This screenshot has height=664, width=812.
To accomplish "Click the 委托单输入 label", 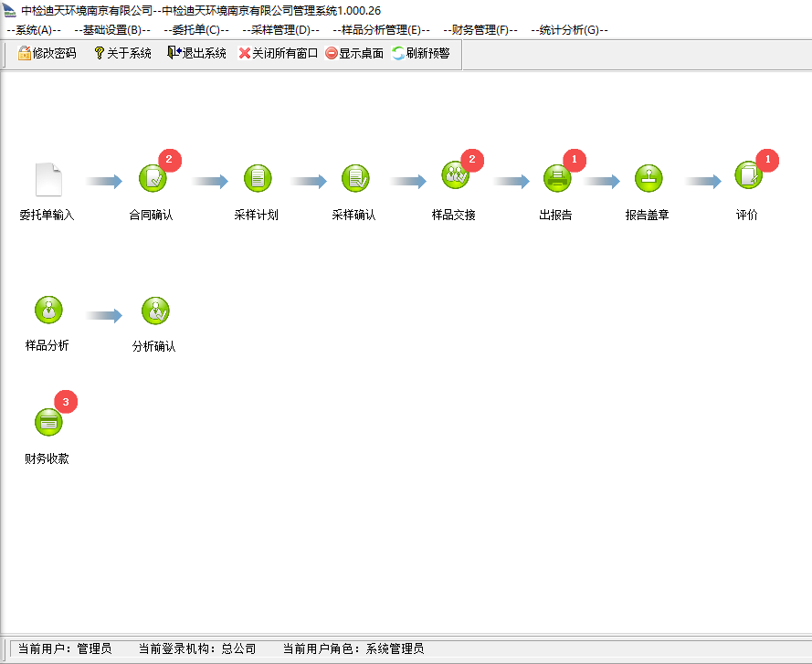I will click(47, 215).
